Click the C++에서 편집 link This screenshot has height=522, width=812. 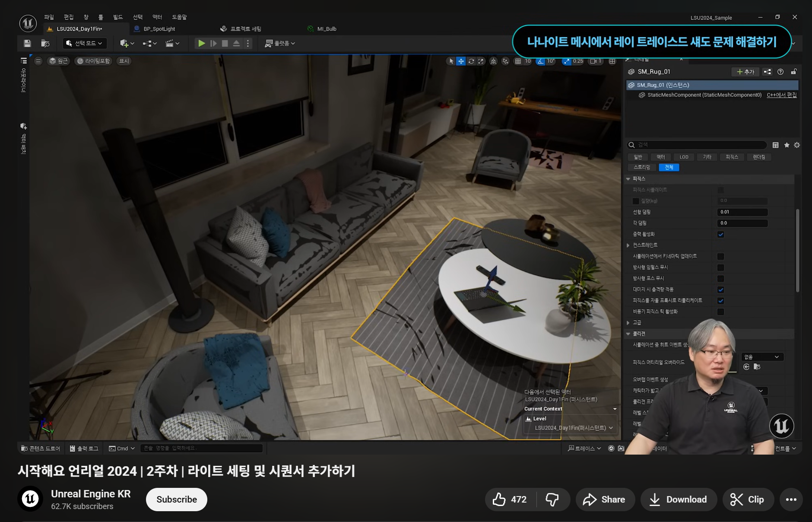pos(782,95)
